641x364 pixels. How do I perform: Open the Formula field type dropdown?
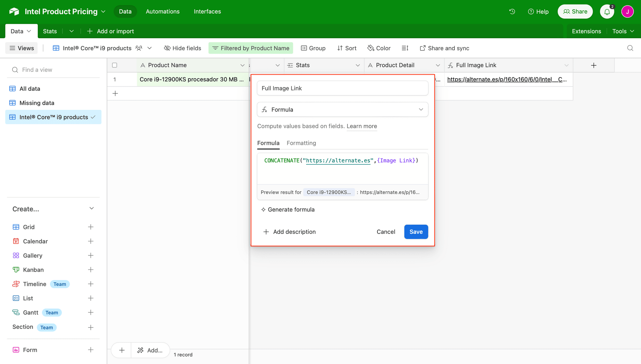click(342, 110)
